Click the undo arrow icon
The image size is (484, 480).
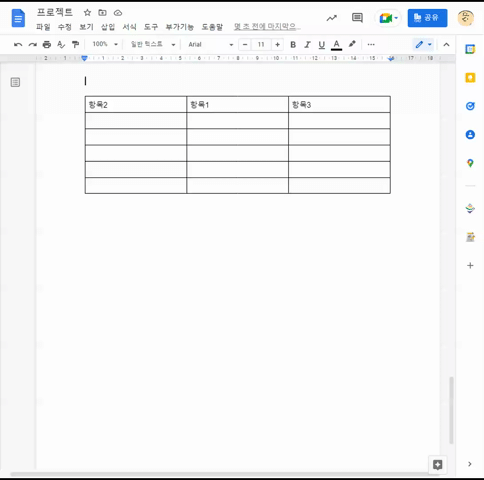coord(18,45)
